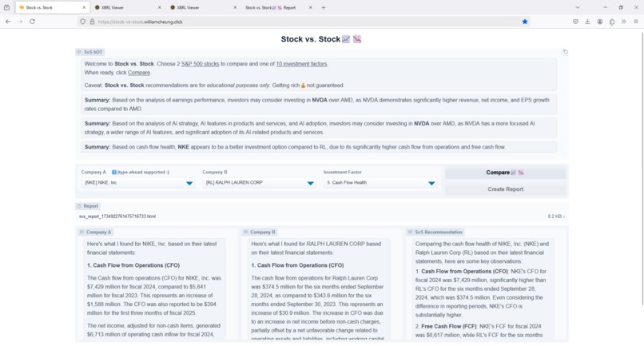Screen dimensions: 644x346
Task: Click Ralph Lauren Cash Flow from Operations heading
Action: [298, 265]
